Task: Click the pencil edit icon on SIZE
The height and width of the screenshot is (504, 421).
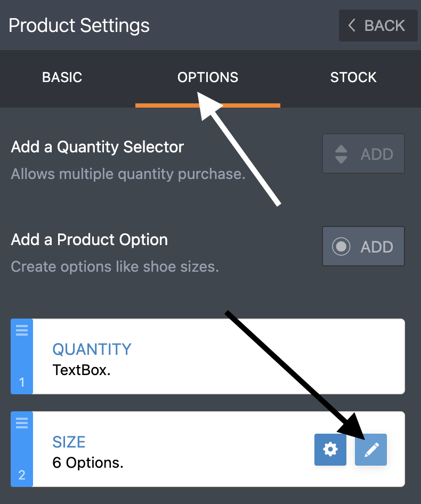Action: pos(371,449)
